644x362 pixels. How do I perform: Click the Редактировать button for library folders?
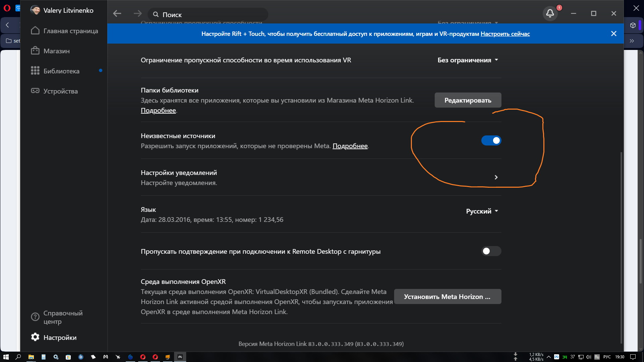pos(468,100)
